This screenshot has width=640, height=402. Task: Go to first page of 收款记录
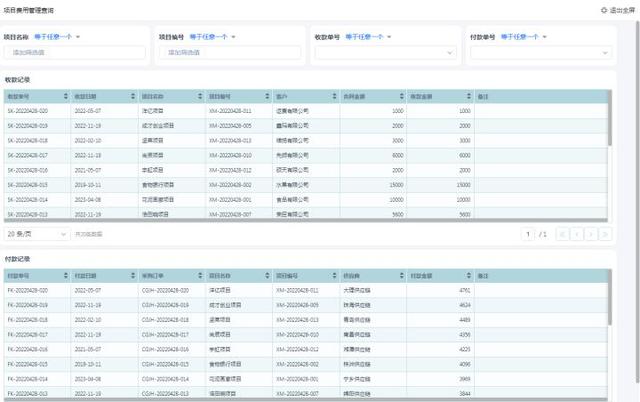pyautogui.click(x=562, y=234)
